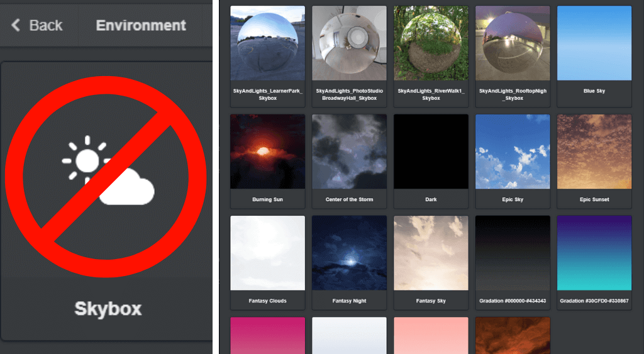The image size is (644, 354).
Task: Select the Skybox label in Environment panel
Action: coord(108,309)
